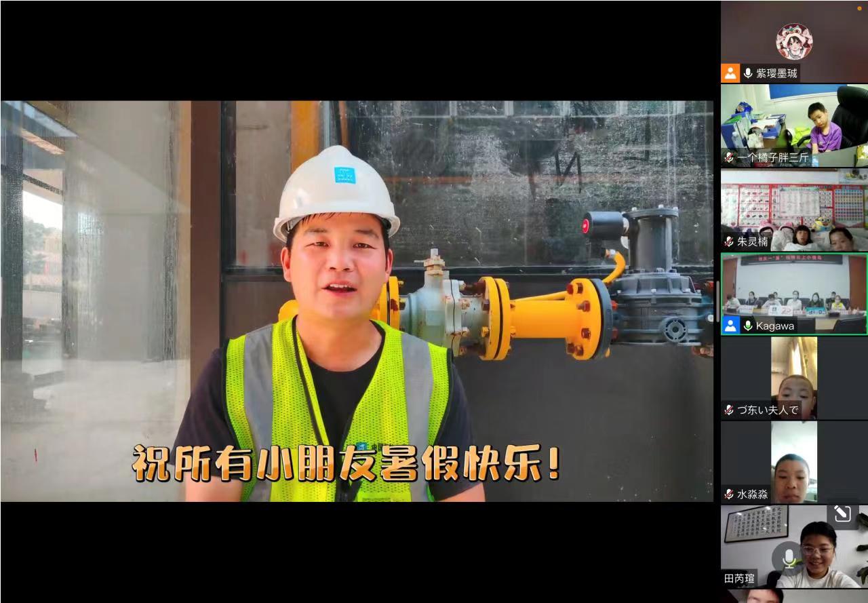
Task: Select the 紫璎墨珹 cartoon avatar tile
Action: [x=794, y=41]
